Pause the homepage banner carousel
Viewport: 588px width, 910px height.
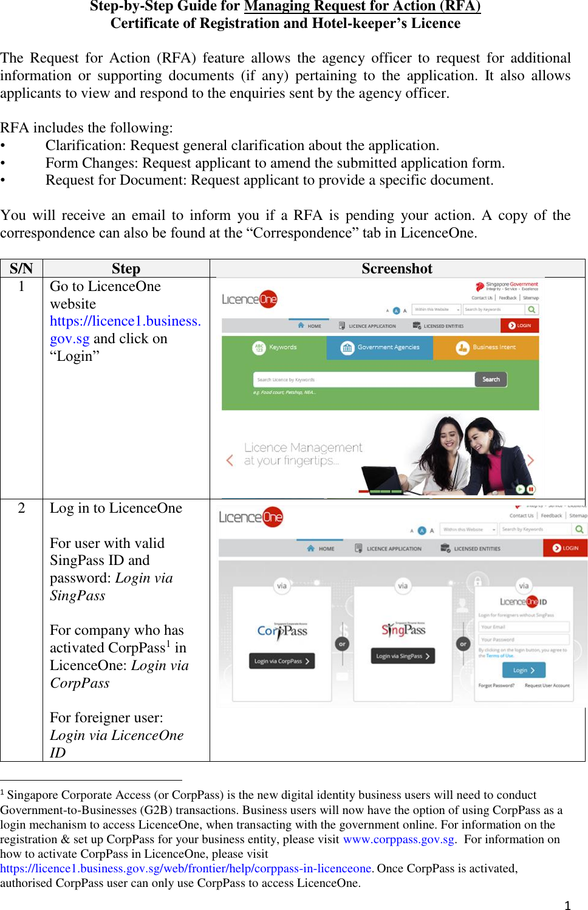coord(532,490)
